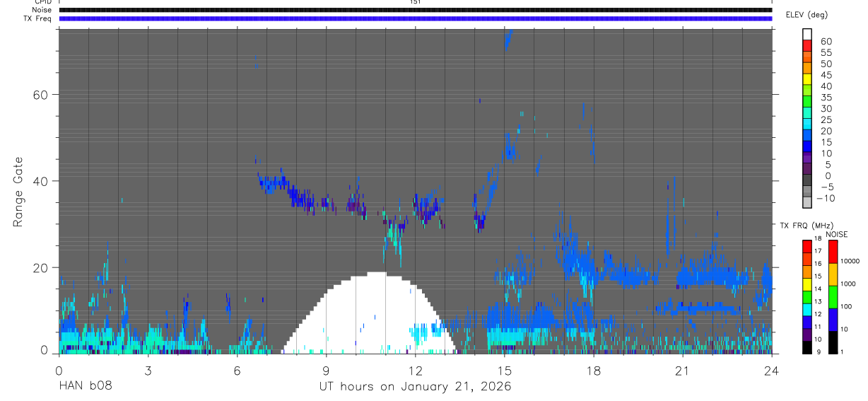This screenshot has height=401, width=868.
Task: Click the blue TX Freq bar at top
Action: coord(415,19)
